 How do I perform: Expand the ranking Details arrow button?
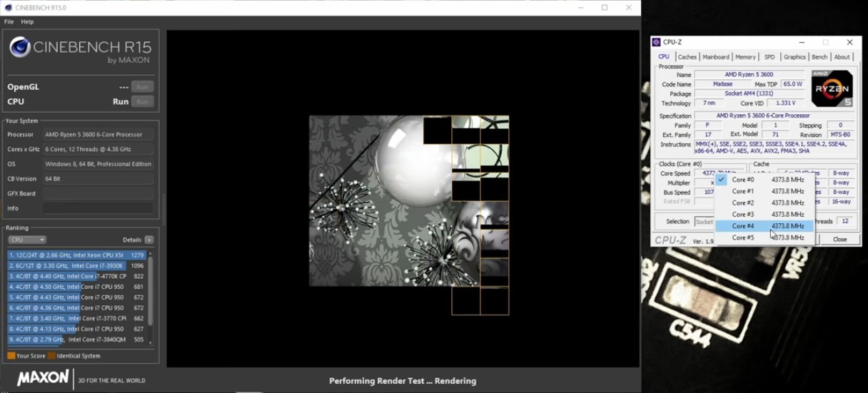click(x=148, y=240)
